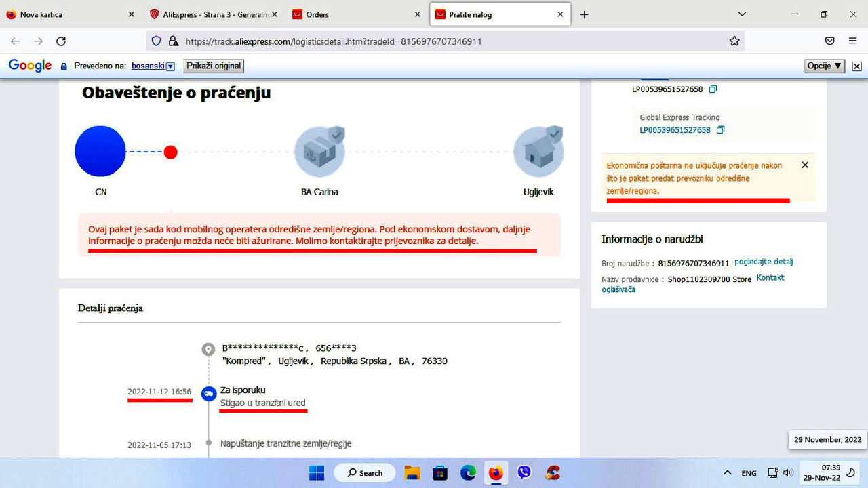This screenshot has width=868, height=488.
Task: Open File Explorer from the taskbar
Action: tap(413, 472)
